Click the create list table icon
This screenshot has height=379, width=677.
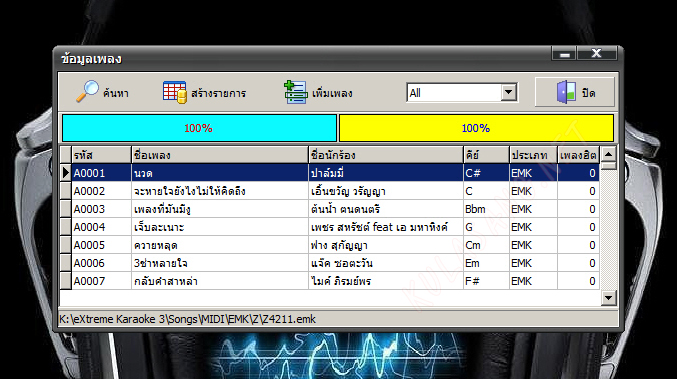(175, 92)
